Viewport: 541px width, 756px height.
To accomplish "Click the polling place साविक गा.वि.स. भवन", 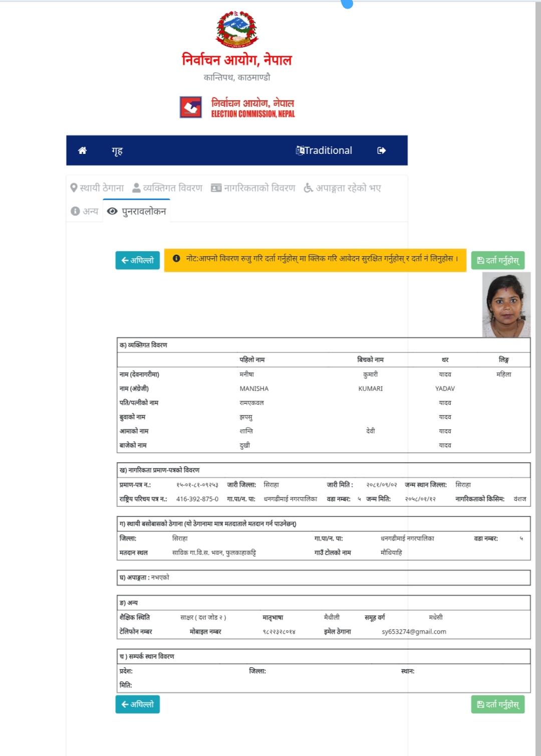I will pyautogui.click(x=214, y=552).
